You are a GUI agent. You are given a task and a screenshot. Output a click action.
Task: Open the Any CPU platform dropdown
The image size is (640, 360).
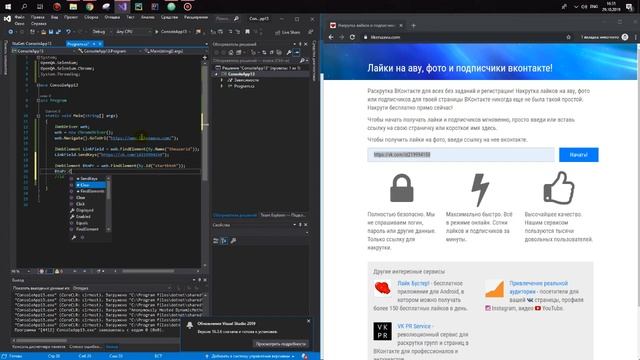coord(133,31)
